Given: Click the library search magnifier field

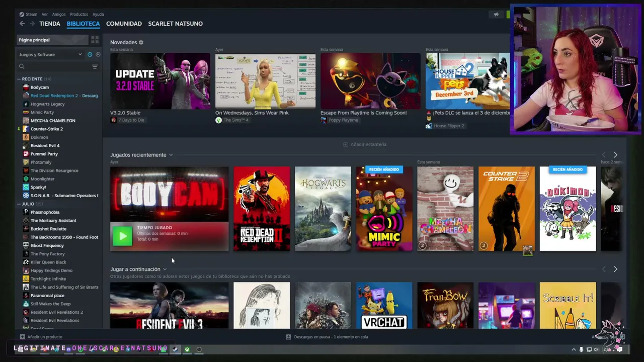Looking at the screenshot, I should (22, 66).
